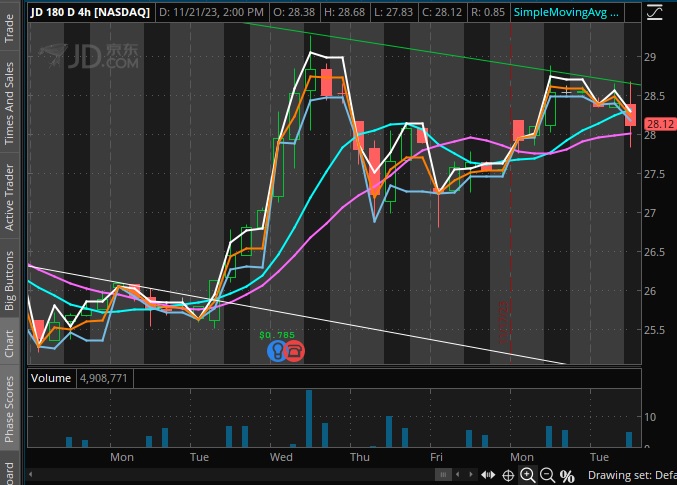
Task: Click the blue earnings lightbulb icon
Action: 276,351
